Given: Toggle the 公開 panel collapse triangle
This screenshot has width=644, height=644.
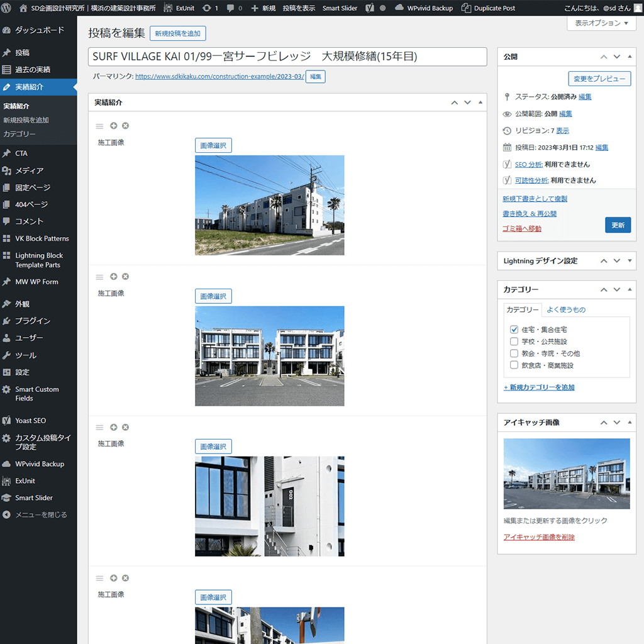Looking at the screenshot, I should pyautogui.click(x=630, y=57).
